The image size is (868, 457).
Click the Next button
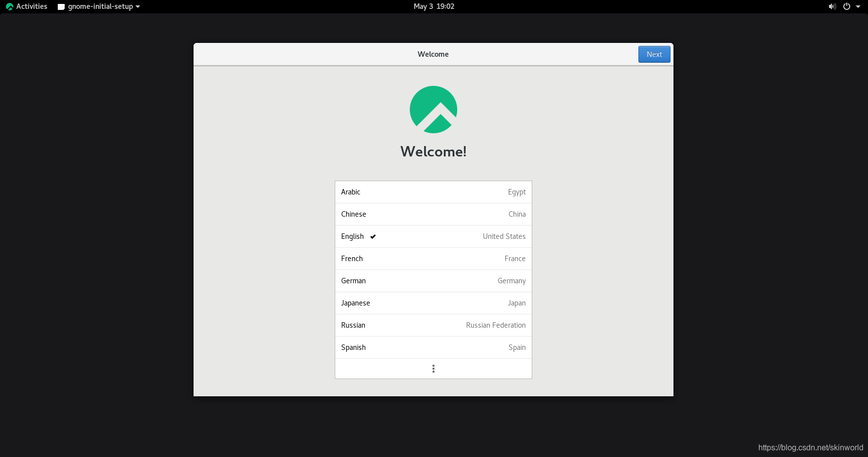point(654,54)
